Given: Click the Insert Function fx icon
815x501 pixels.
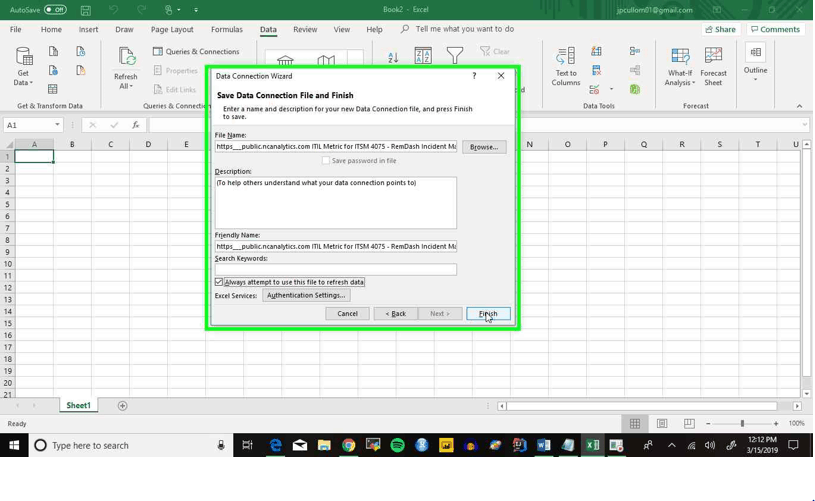Looking at the screenshot, I should click(x=136, y=125).
